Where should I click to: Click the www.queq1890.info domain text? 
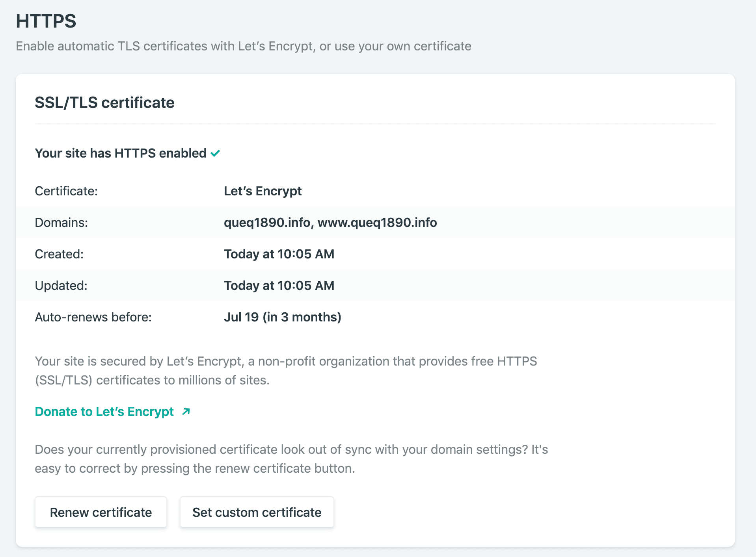pyautogui.click(x=377, y=223)
